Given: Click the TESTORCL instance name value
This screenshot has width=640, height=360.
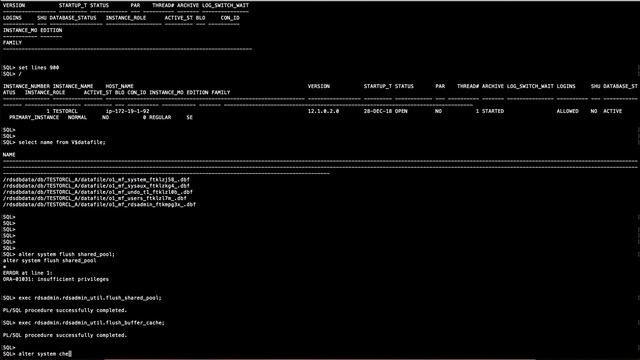Looking at the screenshot, I should 65,111.
